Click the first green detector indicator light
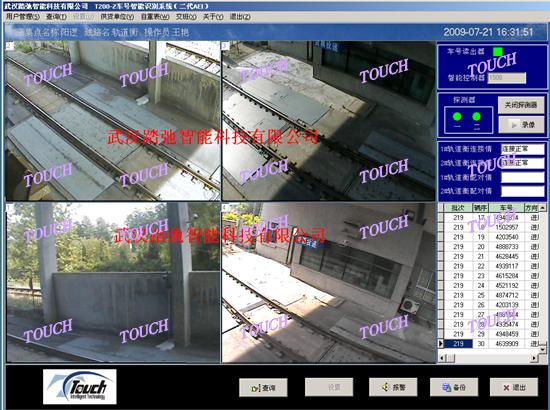The image size is (550, 410). point(457,116)
